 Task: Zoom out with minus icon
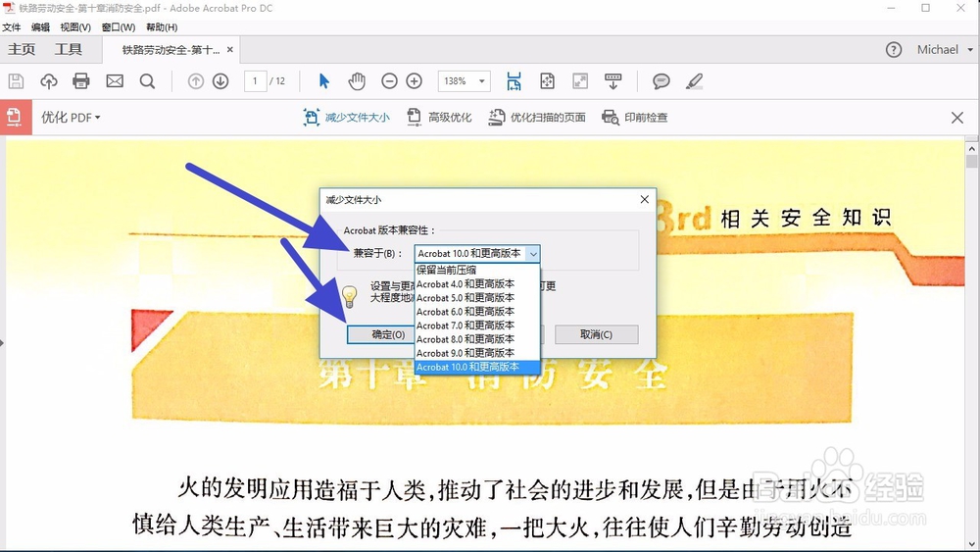(389, 81)
